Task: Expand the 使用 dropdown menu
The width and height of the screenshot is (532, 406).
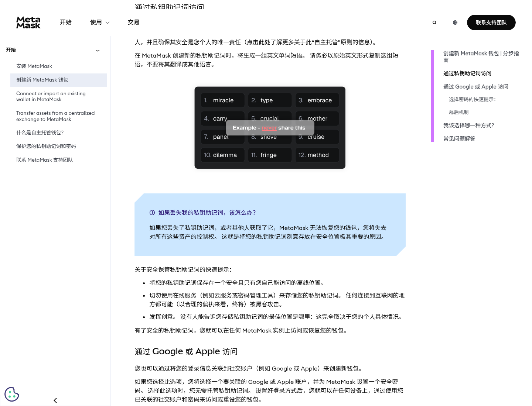Action: [100, 23]
